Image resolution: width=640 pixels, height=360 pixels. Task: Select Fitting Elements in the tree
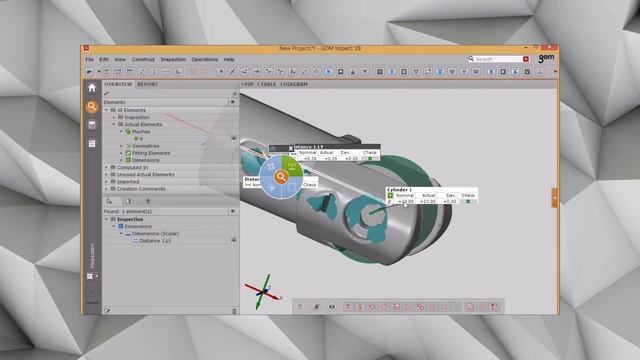click(x=151, y=153)
